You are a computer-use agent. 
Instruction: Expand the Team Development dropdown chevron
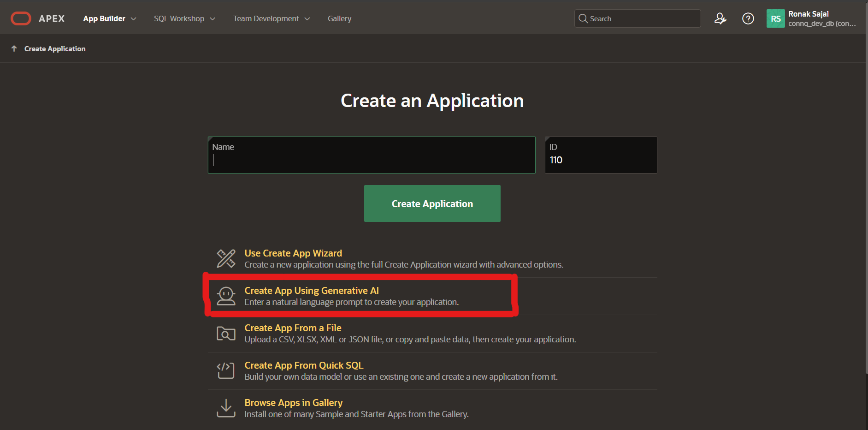[x=307, y=19]
